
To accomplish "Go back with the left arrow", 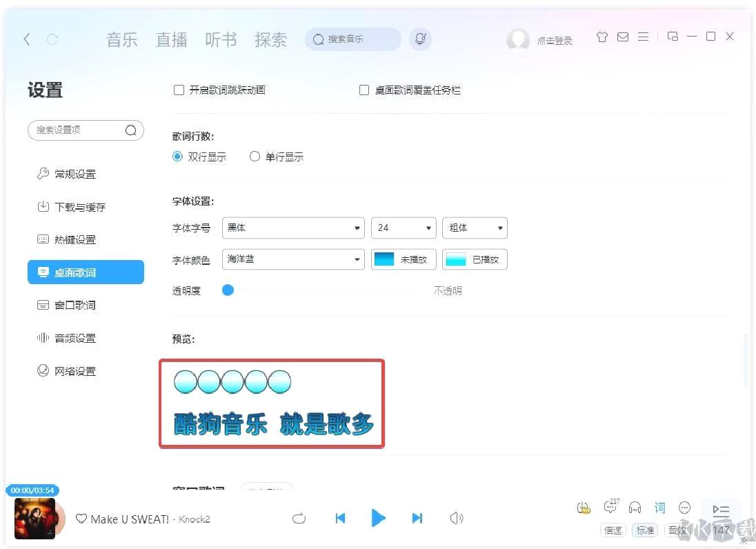I will tap(27, 39).
